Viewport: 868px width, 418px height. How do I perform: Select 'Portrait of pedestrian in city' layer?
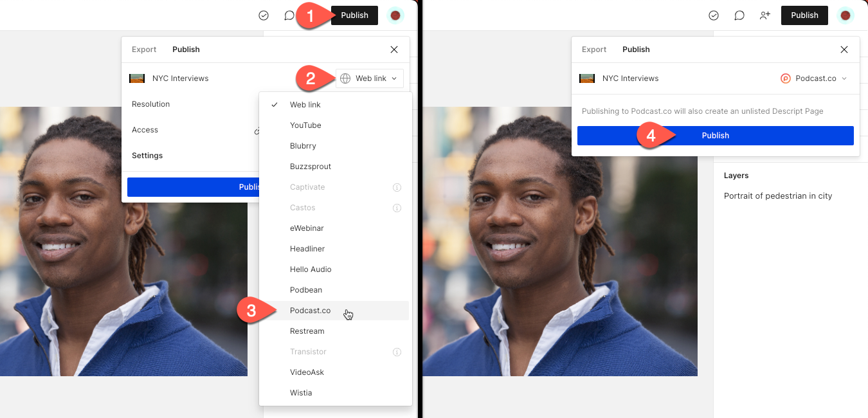(778, 196)
